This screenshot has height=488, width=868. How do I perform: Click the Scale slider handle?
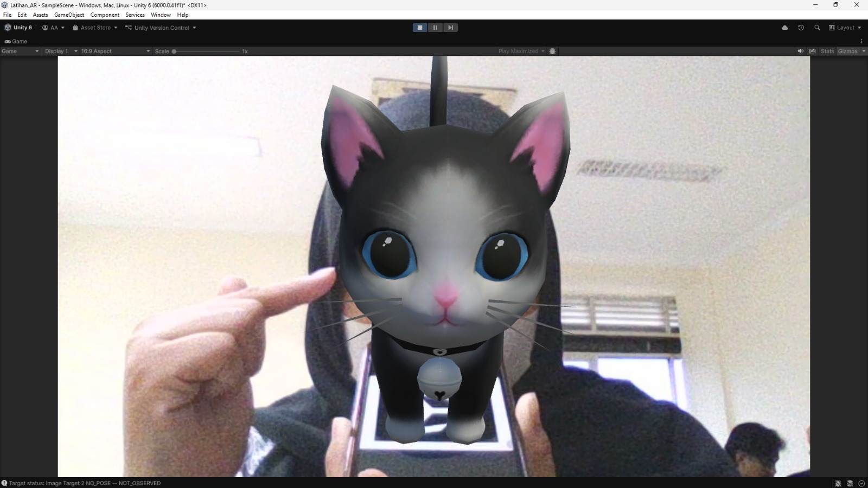[174, 52]
